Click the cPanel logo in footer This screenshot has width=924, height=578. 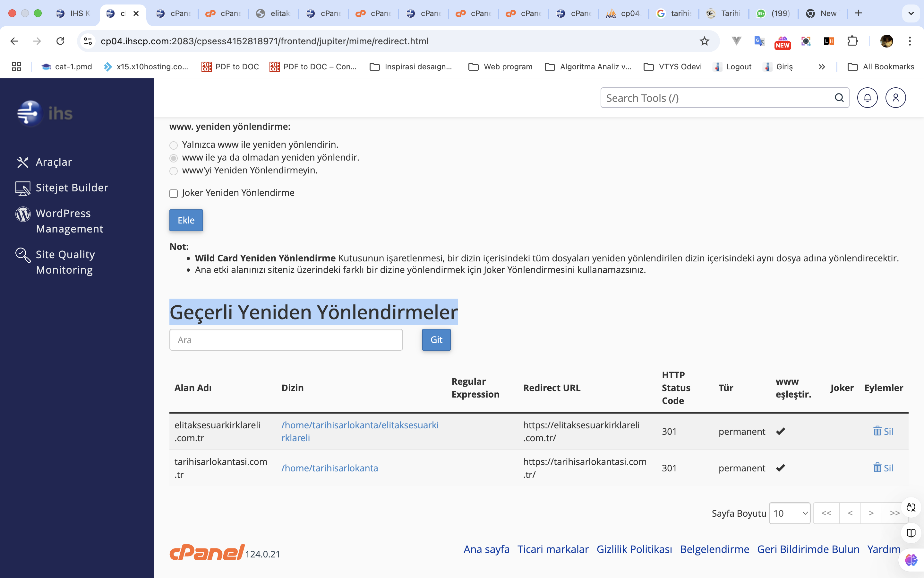(207, 553)
